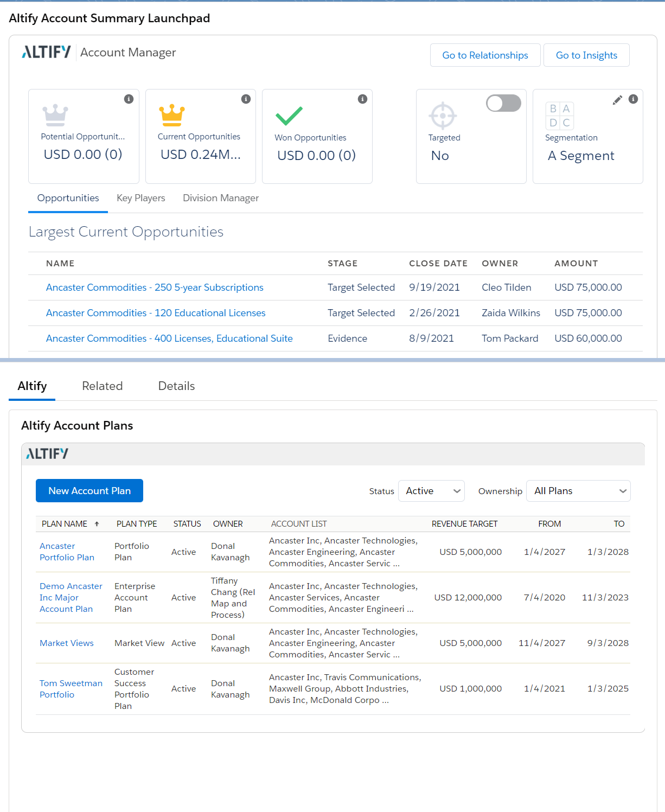Select the Details tab
The height and width of the screenshot is (812, 665).
(x=176, y=386)
